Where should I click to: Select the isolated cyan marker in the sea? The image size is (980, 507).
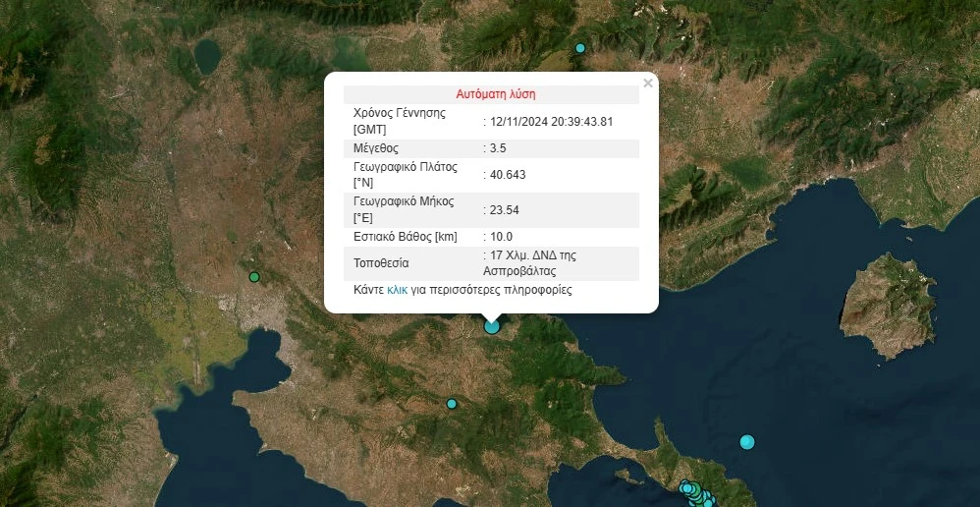pos(747,442)
